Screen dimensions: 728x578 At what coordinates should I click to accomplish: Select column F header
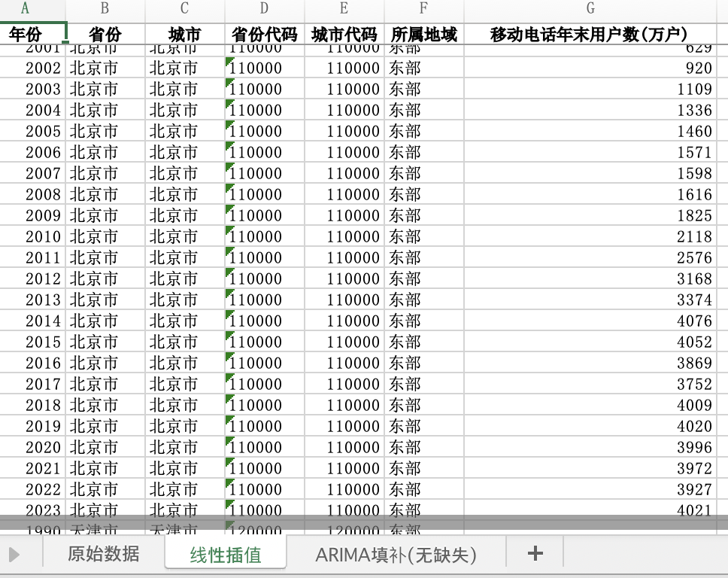[x=424, y=8]
